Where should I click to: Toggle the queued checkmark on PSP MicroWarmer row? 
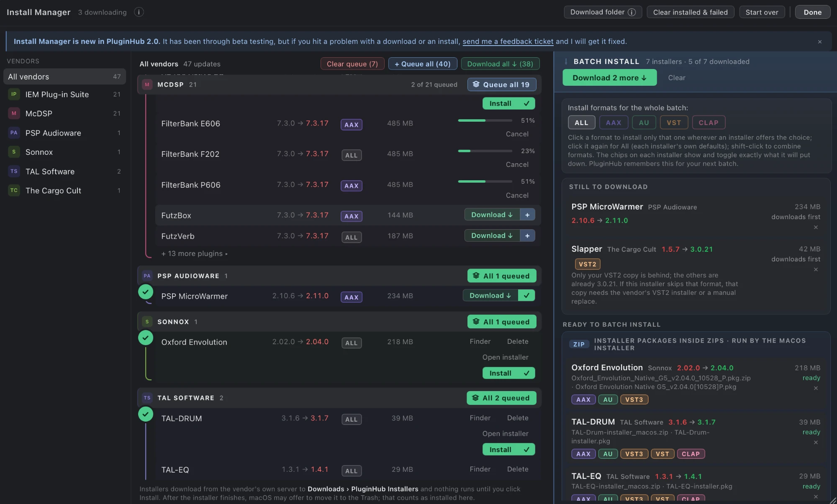[x=526, y=295]
